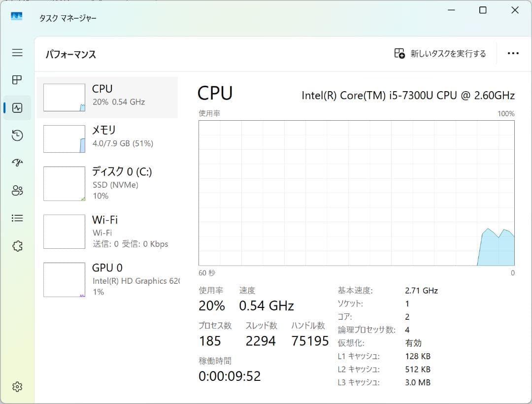Viewport: 532px width, 404px height.
Task: Expand the navigation pane with the hamburger icon
Action: (17, 53)
